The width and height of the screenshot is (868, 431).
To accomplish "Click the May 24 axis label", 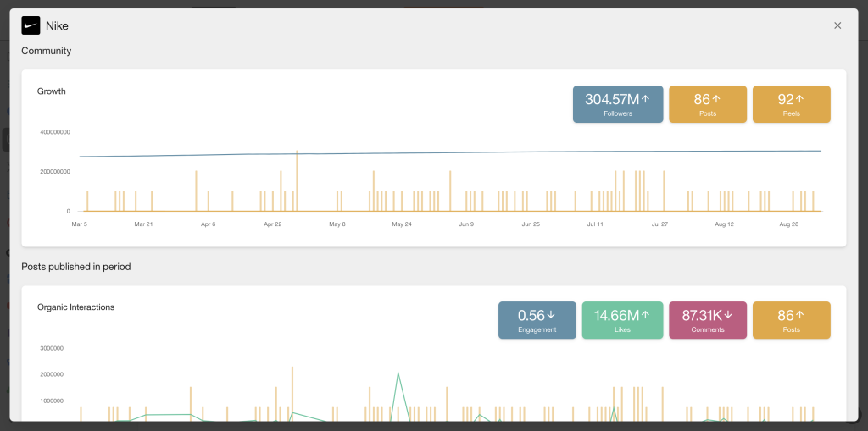I will pos(402,224).
